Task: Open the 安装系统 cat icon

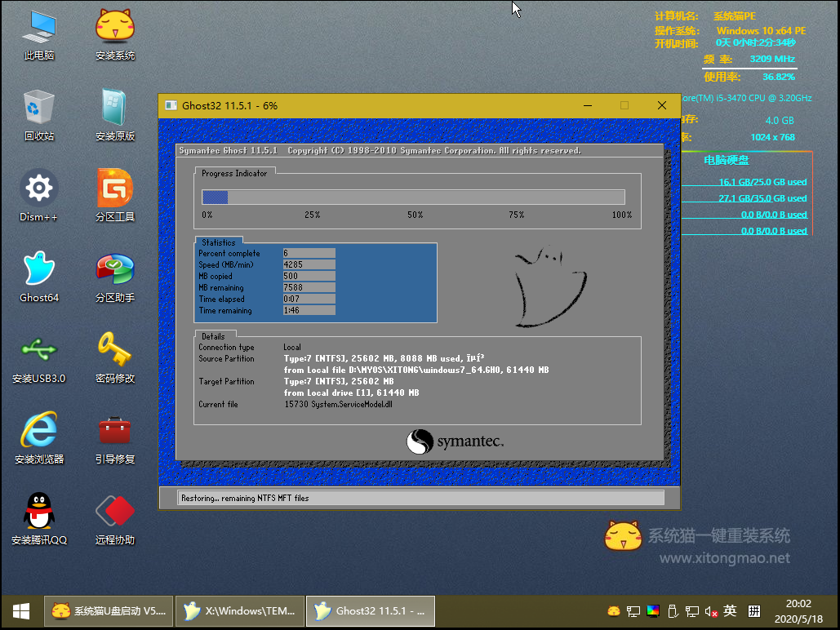Action: coord(114,35)
